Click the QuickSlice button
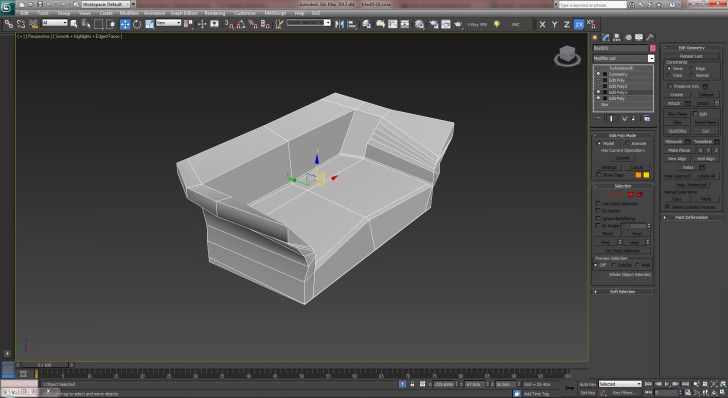728x398 pixels. pos(677,131)
